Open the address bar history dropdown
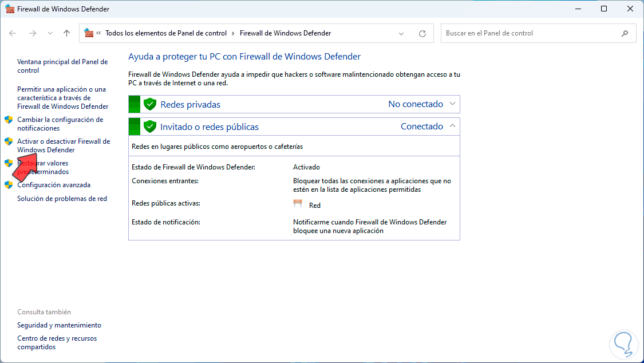The width and height of the screenshot is (644, 363). [x=401, y=34]
